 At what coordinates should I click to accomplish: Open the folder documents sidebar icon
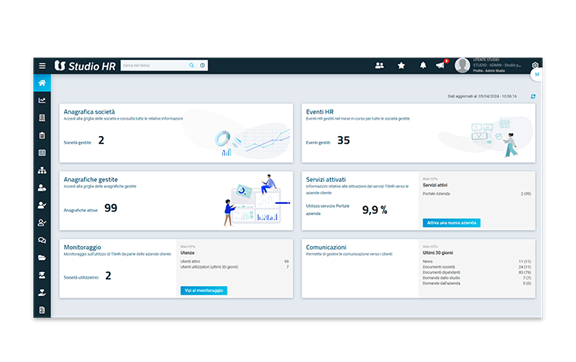pos(42,258)
